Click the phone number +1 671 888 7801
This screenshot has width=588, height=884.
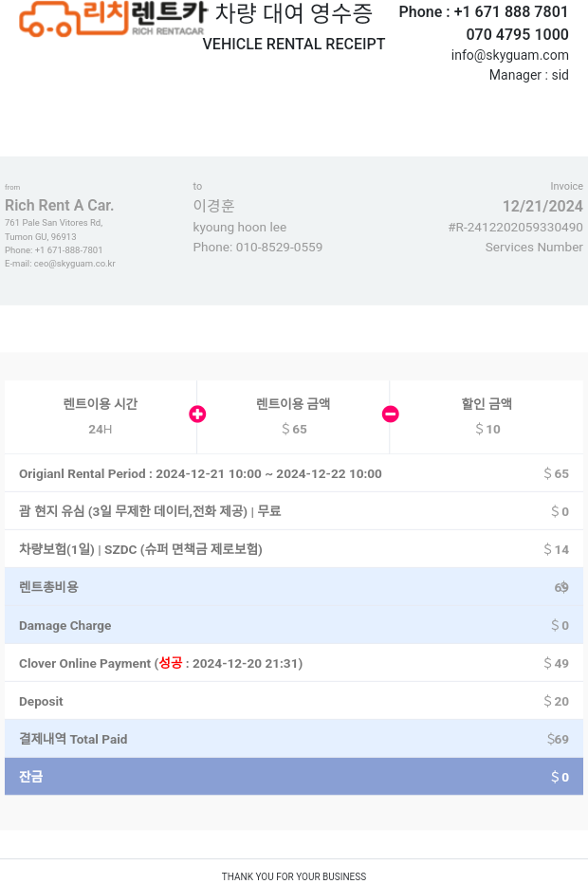(511, 11)
